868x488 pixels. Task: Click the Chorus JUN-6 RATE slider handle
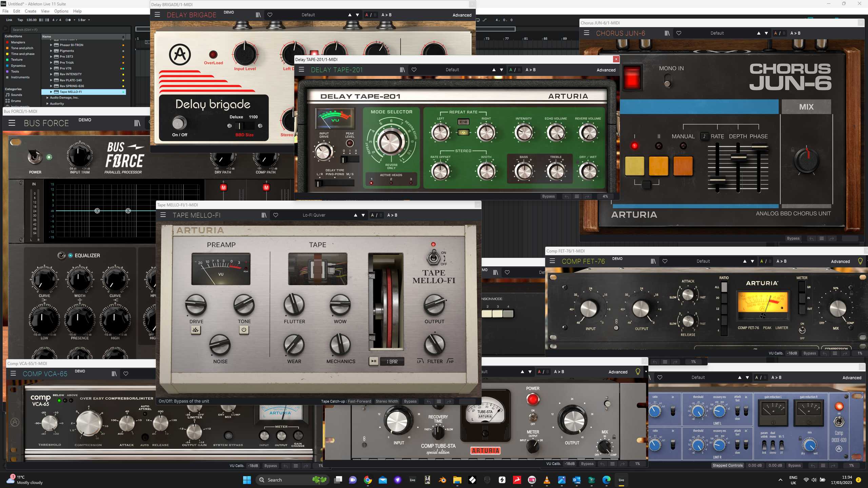(717, 180)
